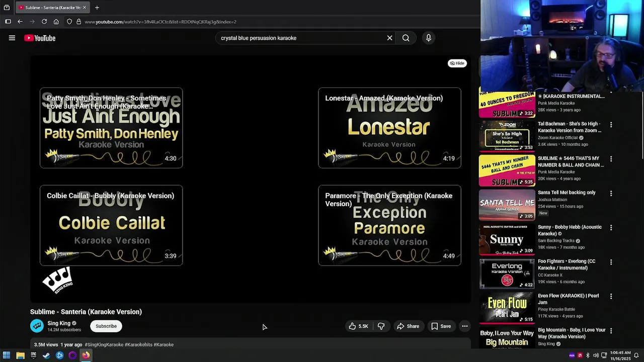Clear the search box text
The width and height of the screenshot is (644, 362).
point(389,38)
